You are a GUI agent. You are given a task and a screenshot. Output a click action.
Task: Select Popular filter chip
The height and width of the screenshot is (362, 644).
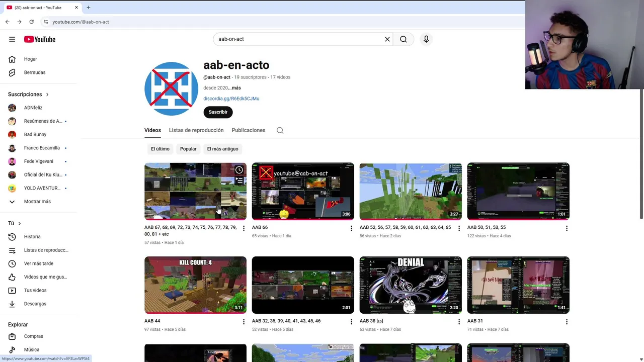click(x=188, y=149)
